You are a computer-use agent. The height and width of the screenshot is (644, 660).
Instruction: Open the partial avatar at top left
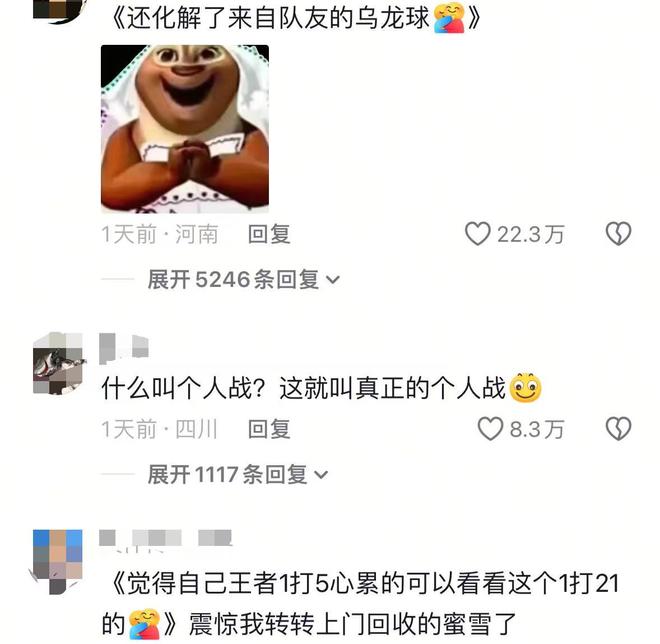tap(59, 11)
